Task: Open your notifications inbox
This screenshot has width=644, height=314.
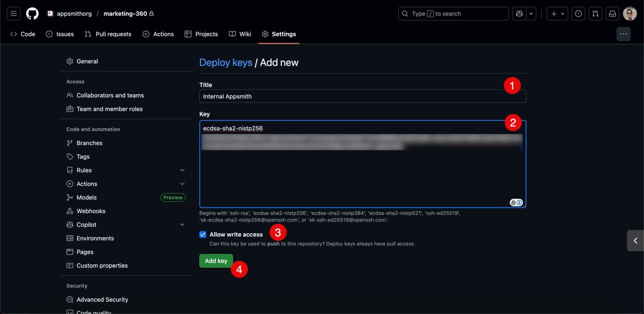Action: pyautogui.click(x=612, y=13)
